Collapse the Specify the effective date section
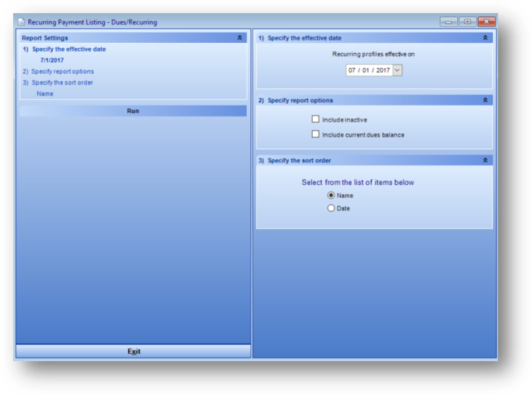The width and height of the screenshot is (532, 395). point(485,38)
